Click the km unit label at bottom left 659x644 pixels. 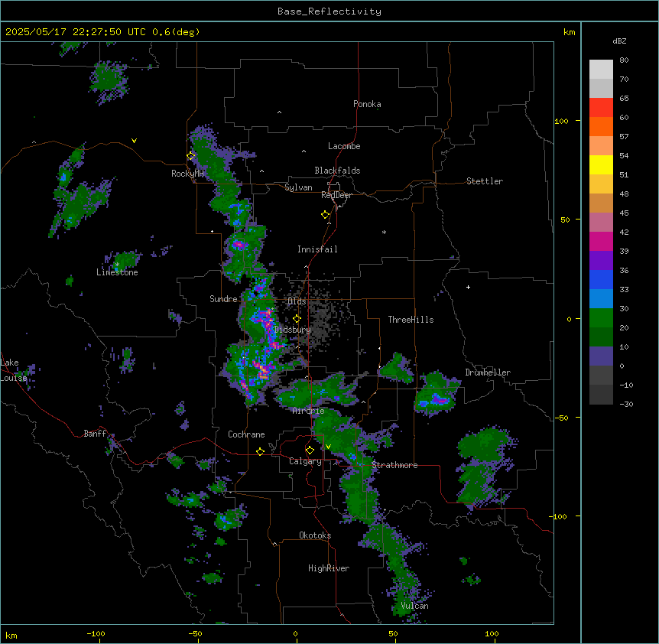(11, 635)
